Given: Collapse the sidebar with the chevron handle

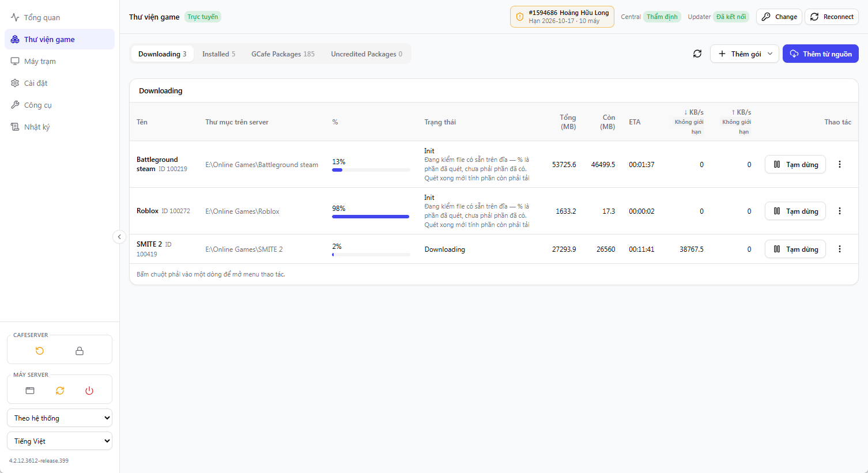Looking at the screenshot, I should [119, 237].
